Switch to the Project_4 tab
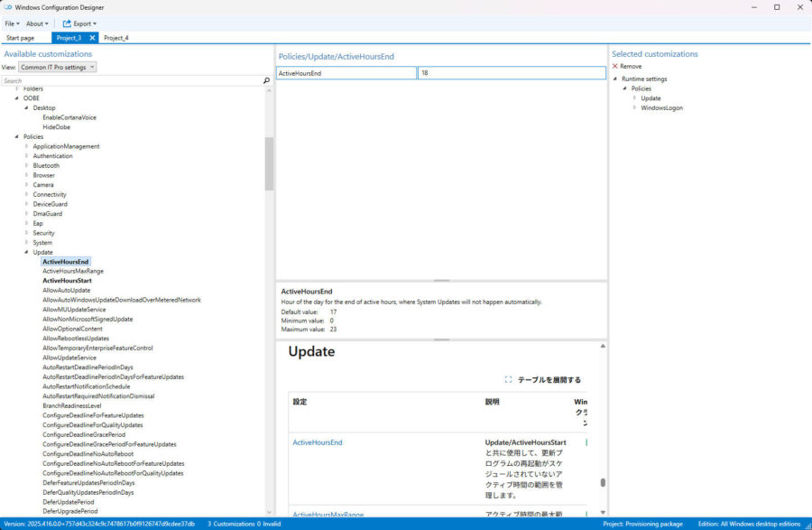This screenshot has width=812, height=530. (115, 38)
